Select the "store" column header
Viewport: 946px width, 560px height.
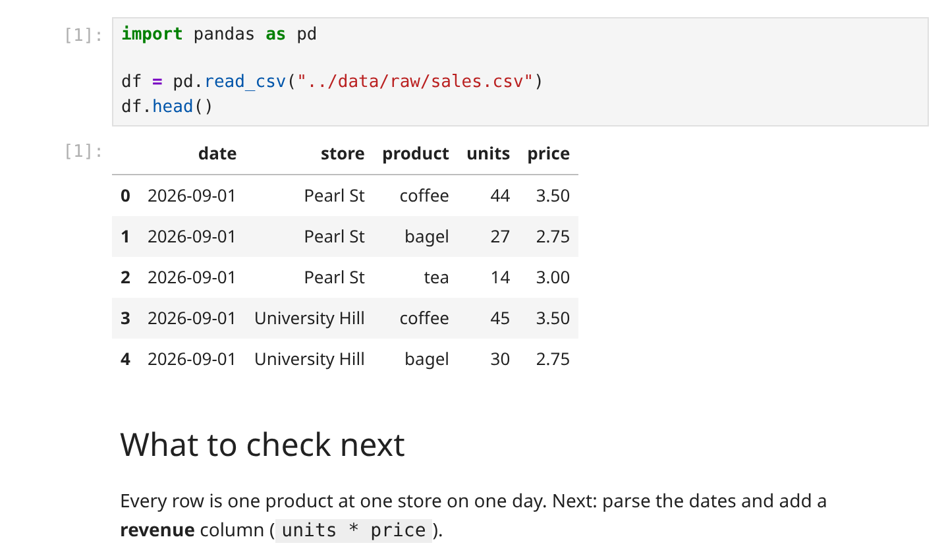tap(343, 154)
